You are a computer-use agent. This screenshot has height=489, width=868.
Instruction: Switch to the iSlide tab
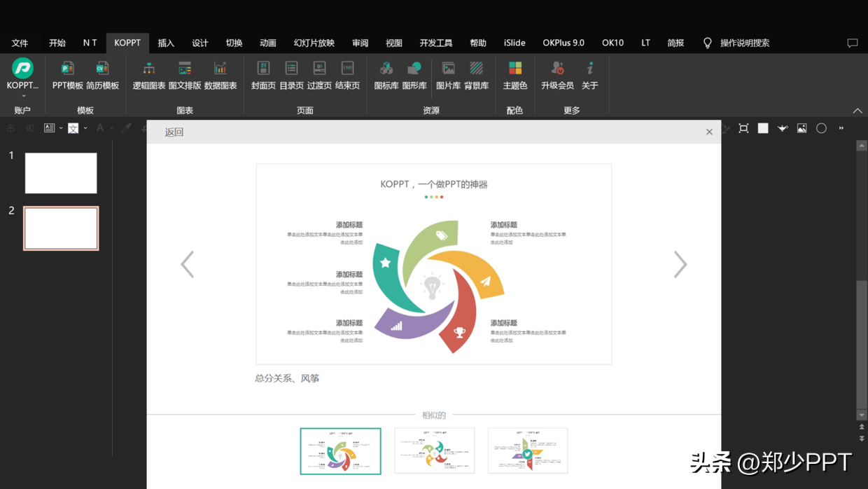pyautogui.click(x=514, y=43)
